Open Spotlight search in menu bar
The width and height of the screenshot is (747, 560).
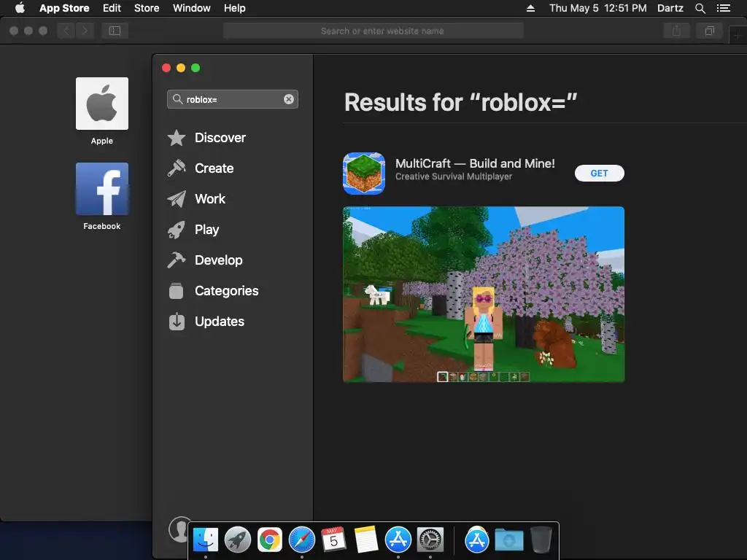[700, 8]
